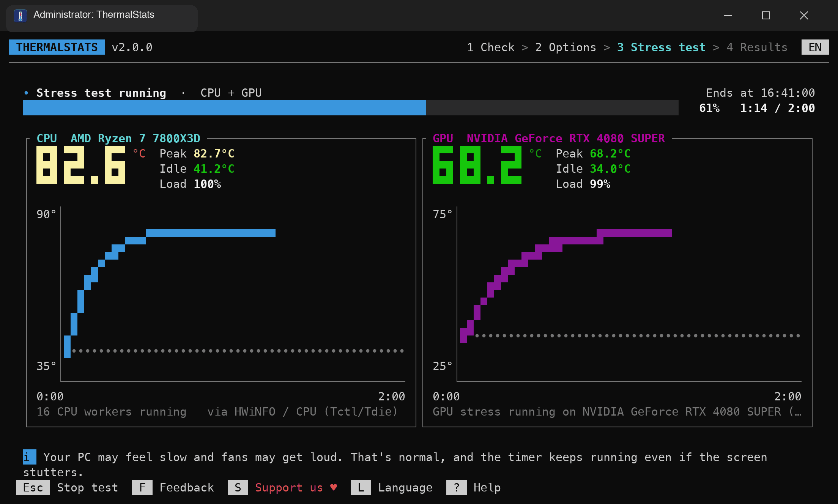Click the Ends at 16:41:00 text

pos(761,93)
